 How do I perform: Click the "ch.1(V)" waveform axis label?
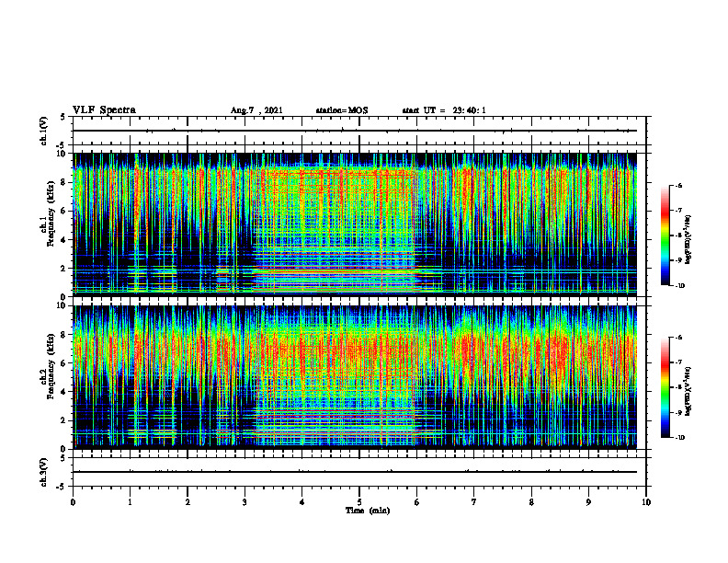[43, 131]
